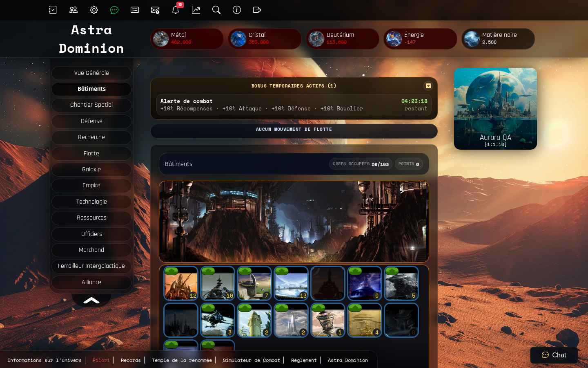The height and width of the screenshot is (368, 588).
Task: Click the Deutérium resource icon
Action: [316, 39]
